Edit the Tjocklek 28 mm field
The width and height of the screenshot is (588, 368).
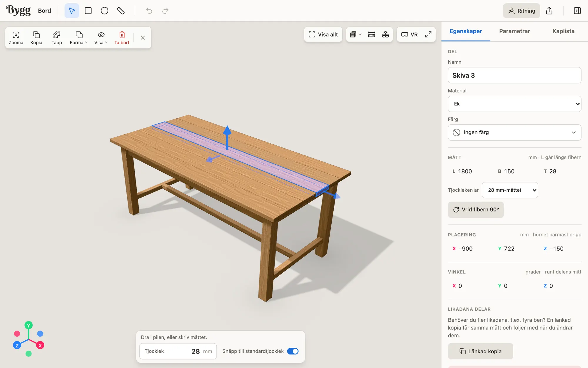(x=178, y=351)
